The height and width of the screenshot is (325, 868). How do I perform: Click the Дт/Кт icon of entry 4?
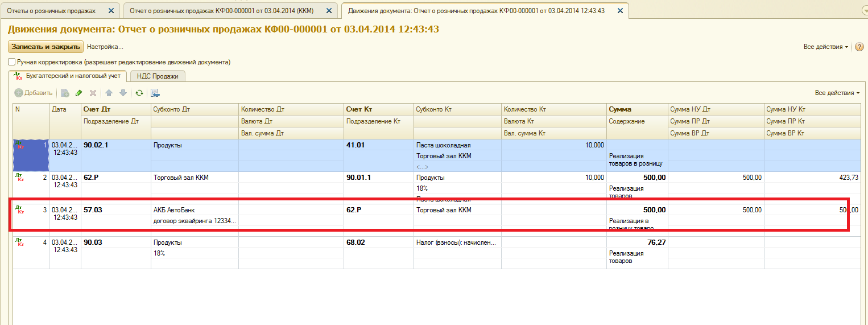[20, 242]
